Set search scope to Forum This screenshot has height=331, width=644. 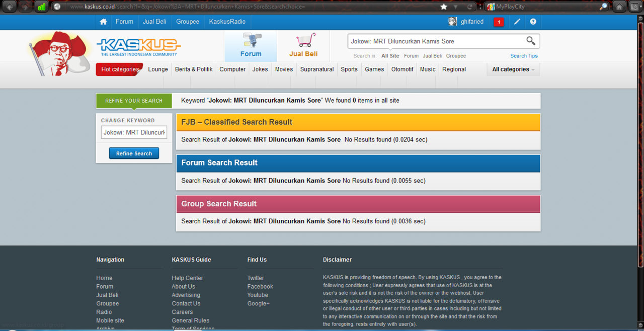tap(411, 56)
